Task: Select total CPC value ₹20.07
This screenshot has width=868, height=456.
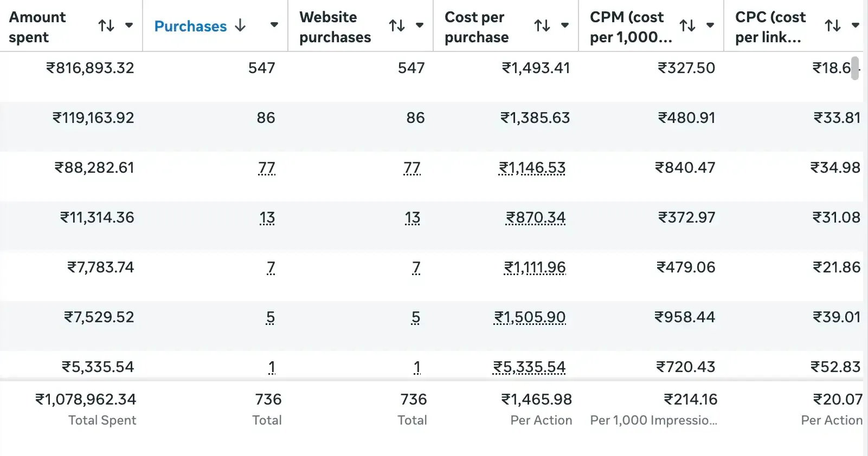Action: tap(838, 400)
